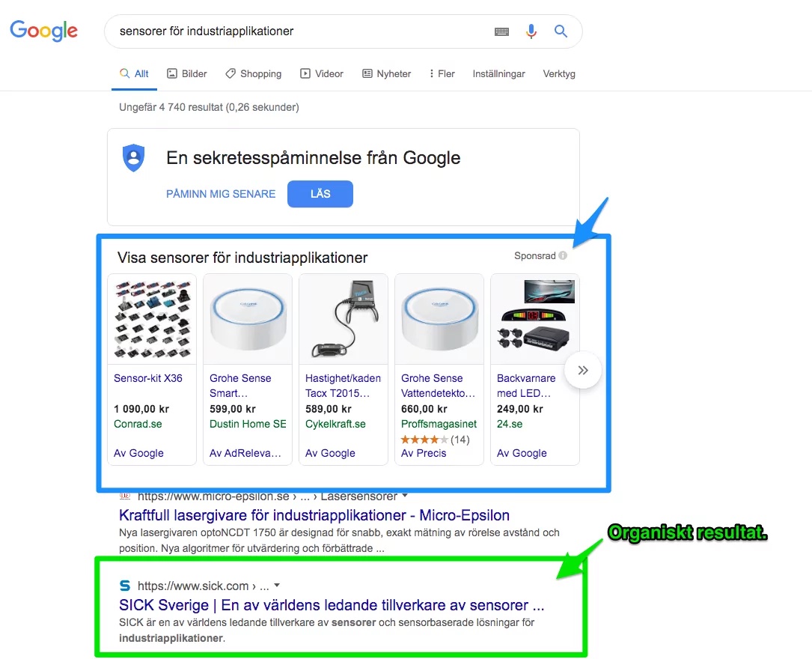Switch to the Bilder tab
Screen dimensions: 812x659
coord(187,73)
